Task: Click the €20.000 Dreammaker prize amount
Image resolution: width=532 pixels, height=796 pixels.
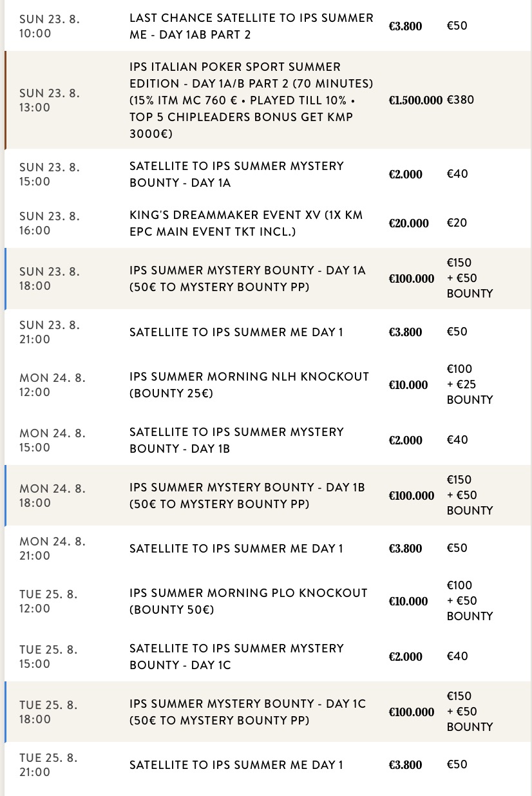Action: 409,223
